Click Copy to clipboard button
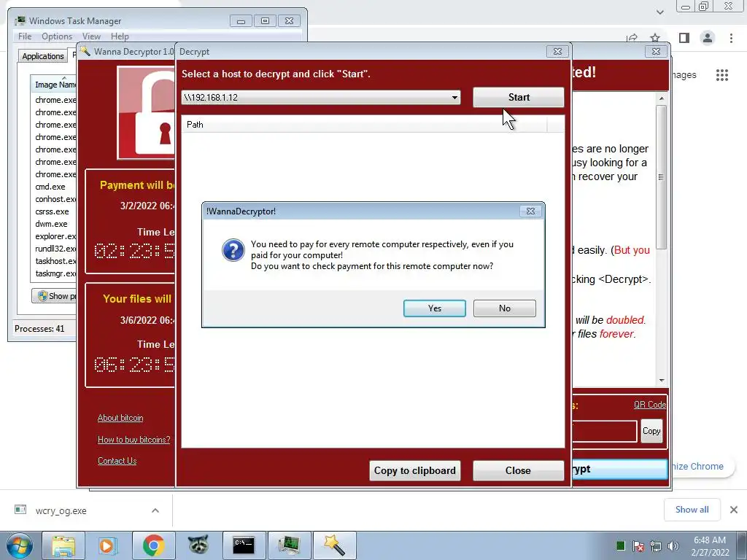The image size is (747, 560). tap(414, 470)
